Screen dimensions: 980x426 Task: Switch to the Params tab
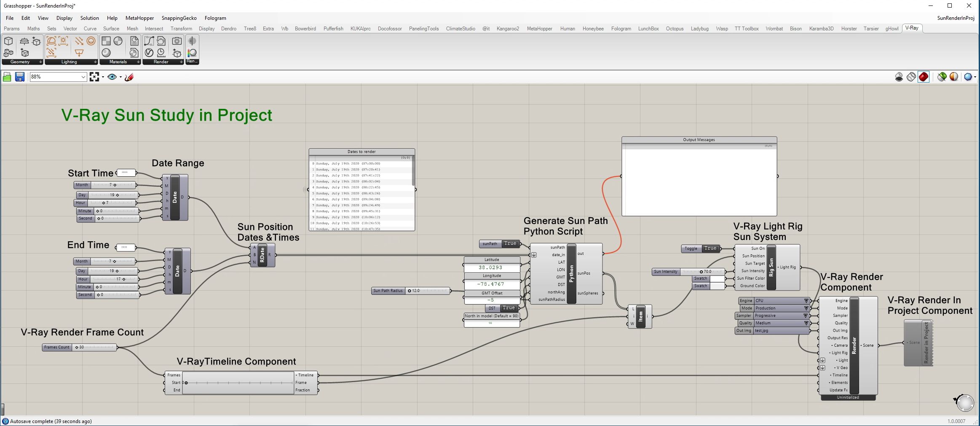(x=12, y=29)
